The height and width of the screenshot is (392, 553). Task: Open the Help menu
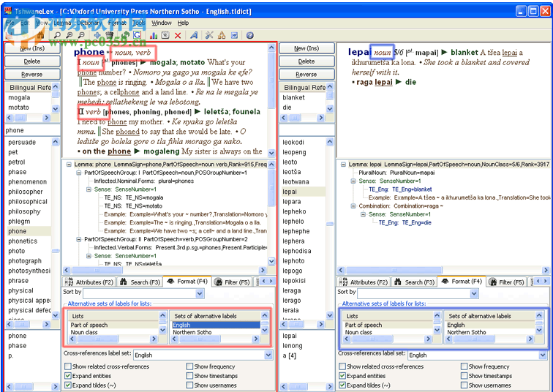pos(183,23)
